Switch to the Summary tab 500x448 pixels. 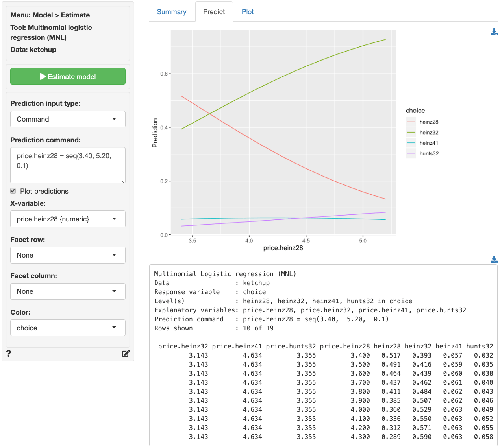[172, 11]
